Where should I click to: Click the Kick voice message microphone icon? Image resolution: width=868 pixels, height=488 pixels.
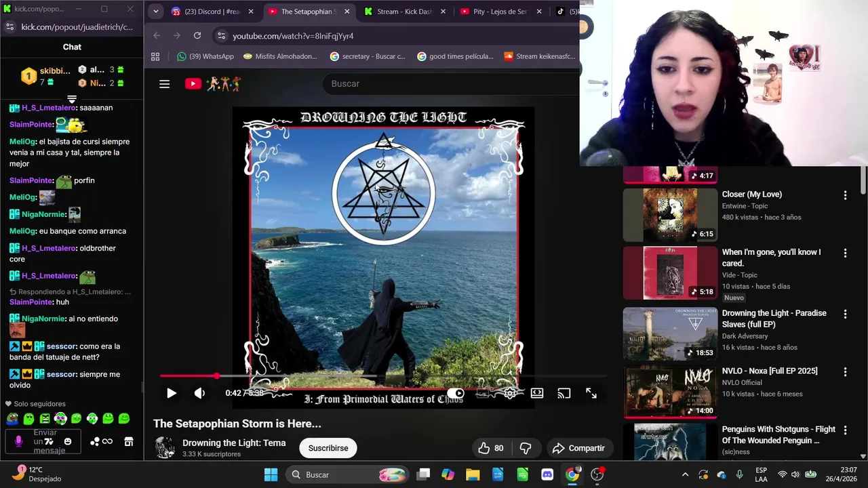(x=18, y=442)
